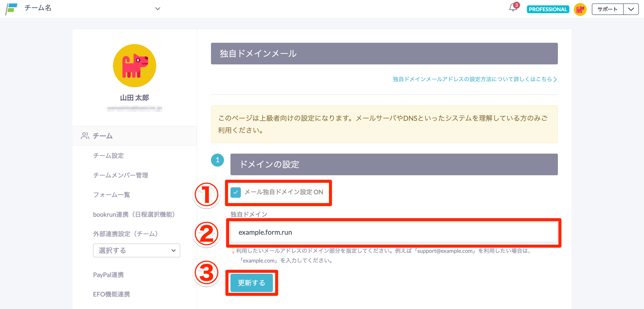Open チーム設定 in the sidebar
Screen dimensions: 644x309
click(108, 156)
